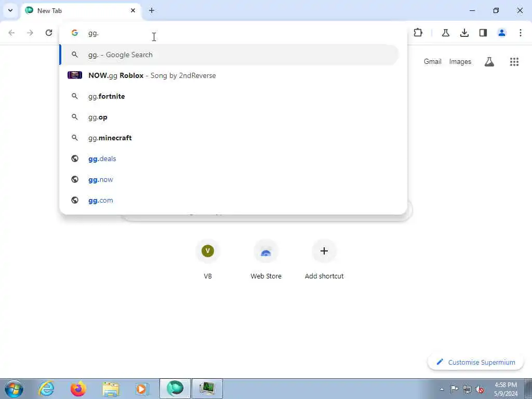Open the Gmail link
Screen dimensions: 532x399
click(x=432, y=61)
